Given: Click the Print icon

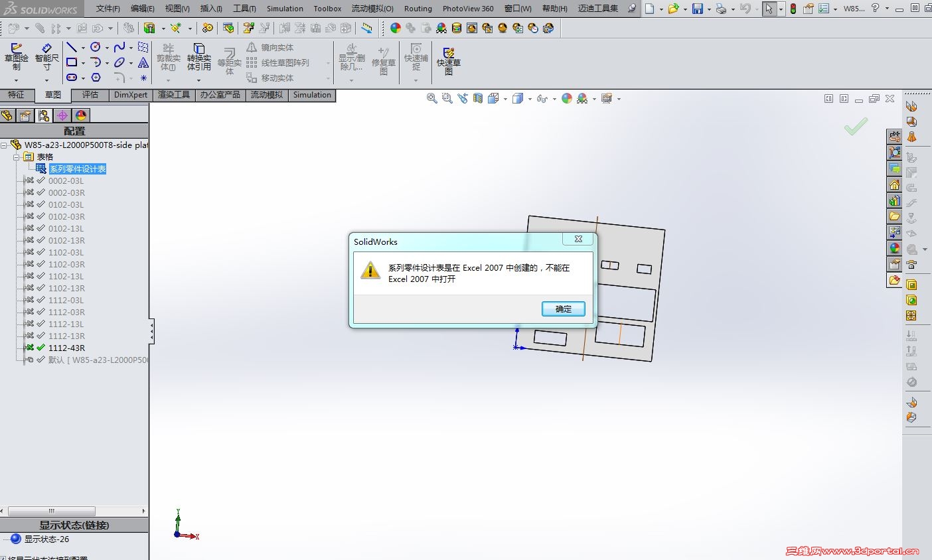Looking at the screenshot, I should click(x=721, y=9).
